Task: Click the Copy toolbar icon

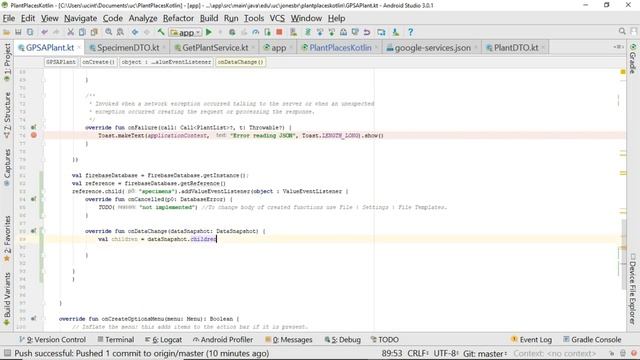Action: (82, 32)
